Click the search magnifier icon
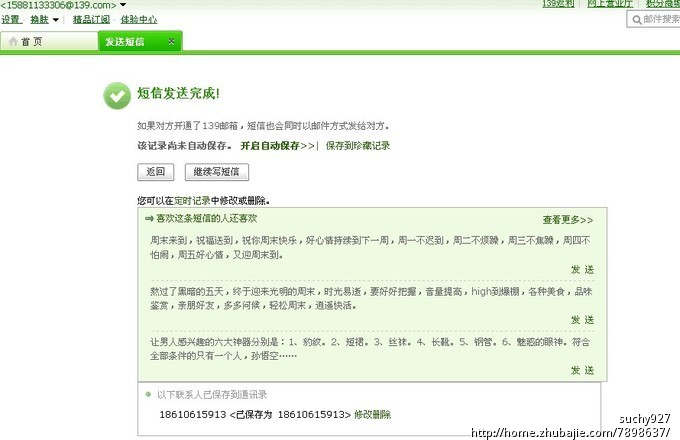The height and width of the screenshot is (440, 680). click(x=637, y=20)
